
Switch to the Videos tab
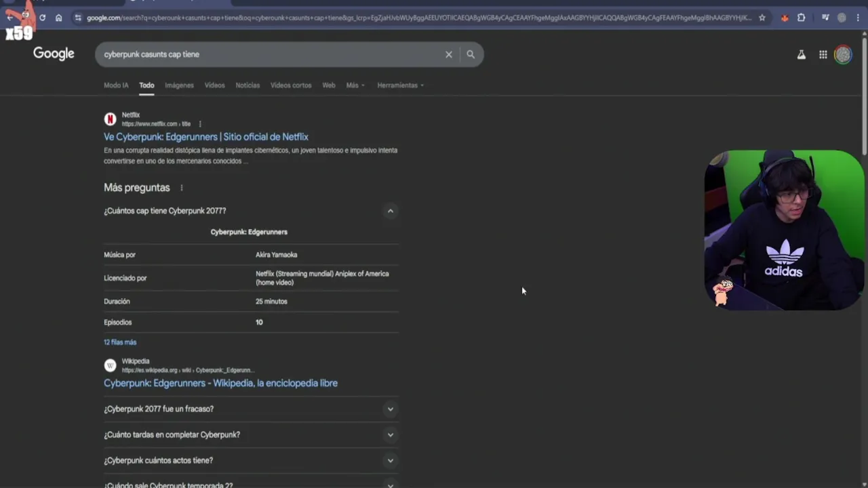click(214, 85)
